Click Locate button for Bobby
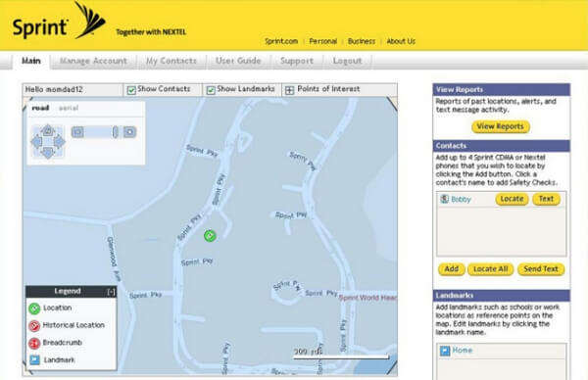 [x=512, y=199]
